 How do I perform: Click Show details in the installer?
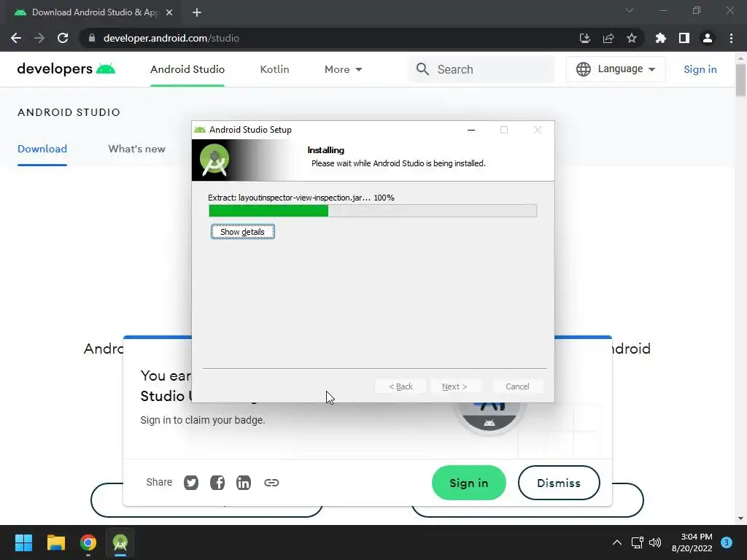point(242,231)
